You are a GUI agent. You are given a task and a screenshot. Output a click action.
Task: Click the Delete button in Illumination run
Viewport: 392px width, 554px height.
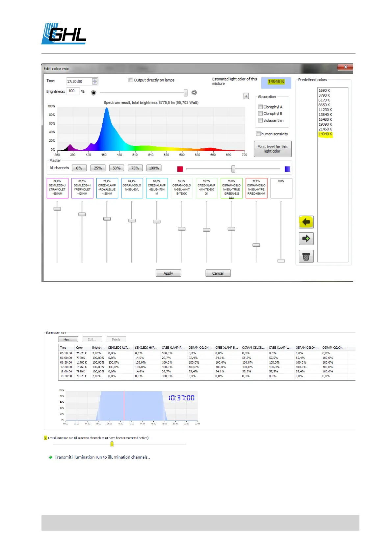tap(116, 339)
